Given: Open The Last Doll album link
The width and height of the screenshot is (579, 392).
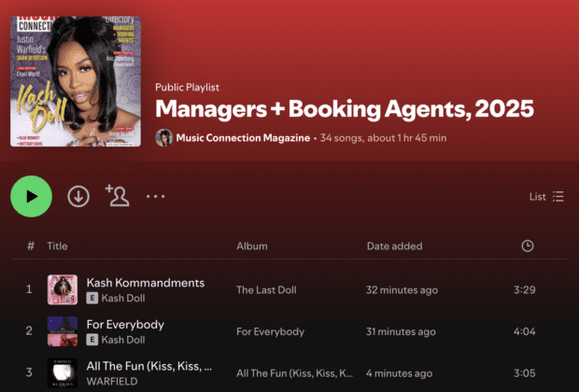Looking at the screenshot, I should tap(266, 290).
